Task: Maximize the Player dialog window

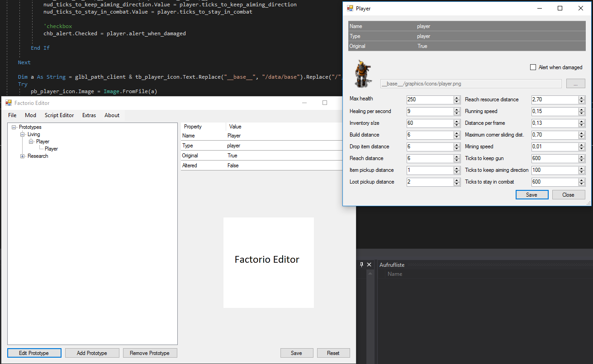Action: click(x=560, y=8)
